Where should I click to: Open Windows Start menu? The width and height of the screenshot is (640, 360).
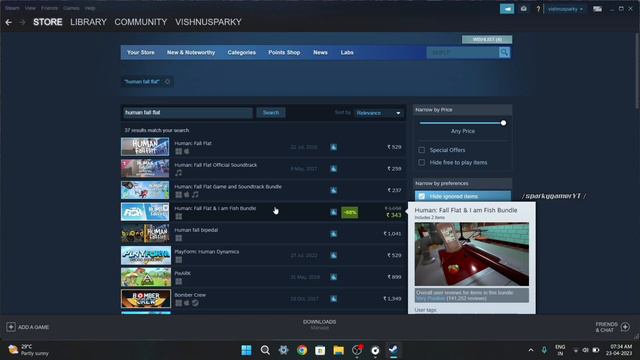(246, 350)
